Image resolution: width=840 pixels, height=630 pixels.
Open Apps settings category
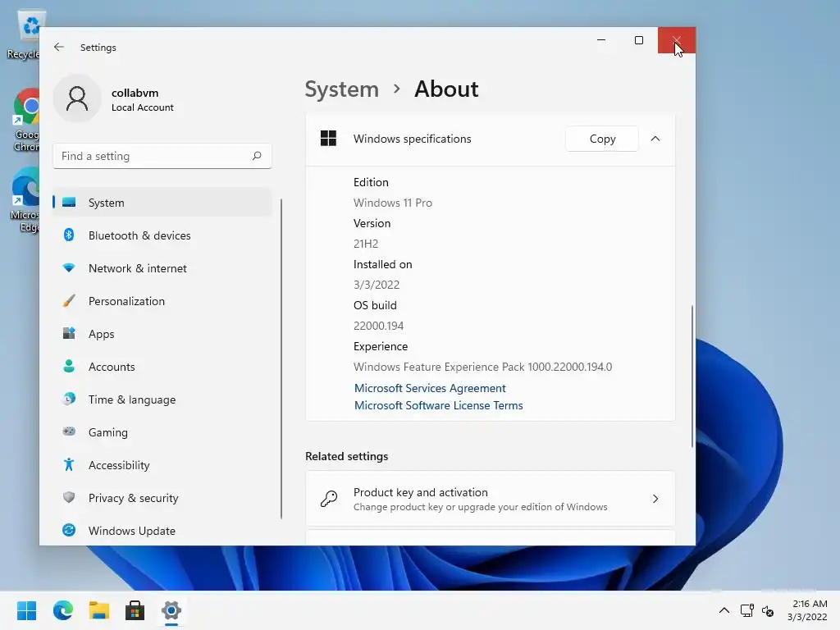[x=162, y=334]
